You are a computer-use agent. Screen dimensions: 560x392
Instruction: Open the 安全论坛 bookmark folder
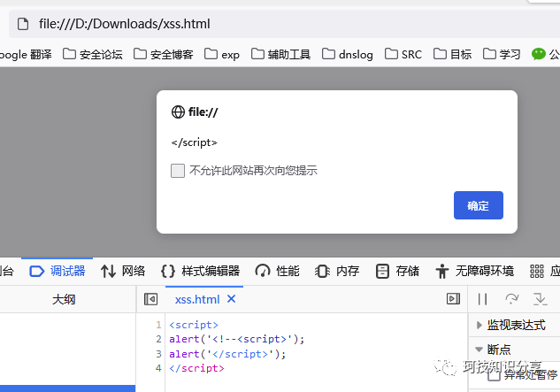coord(93,54)
